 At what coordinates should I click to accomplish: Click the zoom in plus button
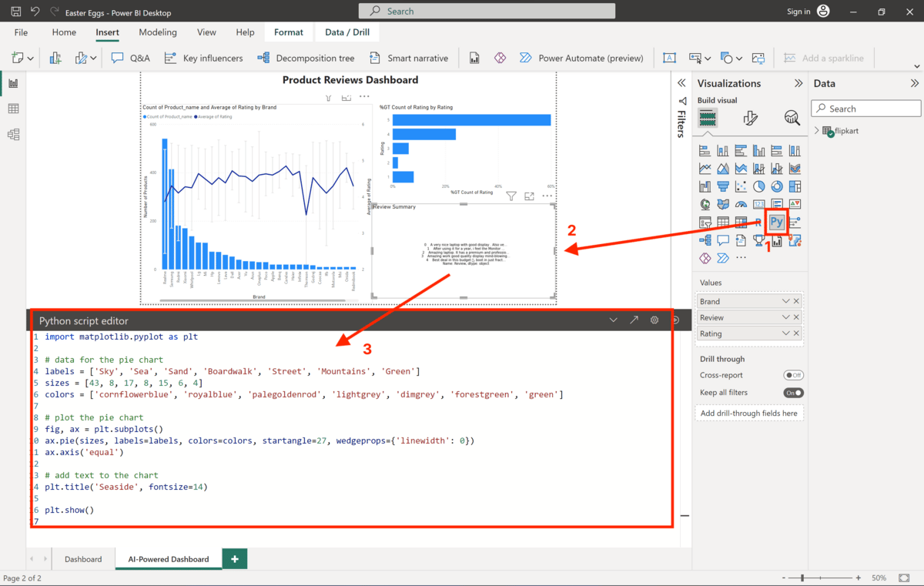pyautogui.click(x=858, y=578)
